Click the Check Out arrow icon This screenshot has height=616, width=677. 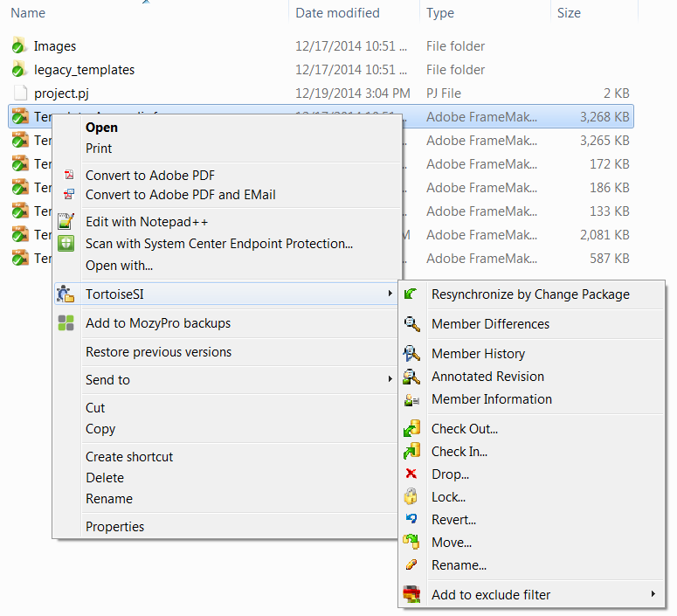tap(411, 429)
